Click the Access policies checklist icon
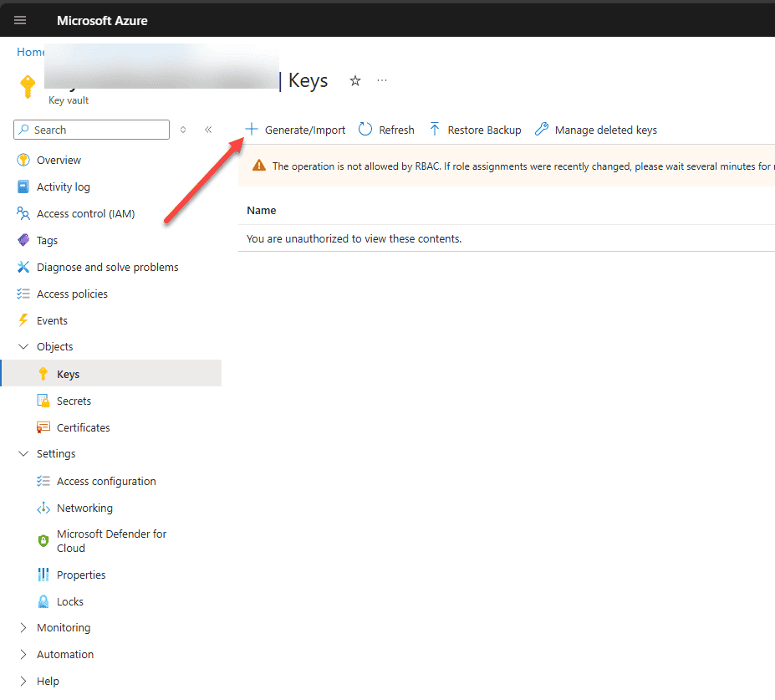The width and height of the screenshot is (775, 700). [23, 294]
